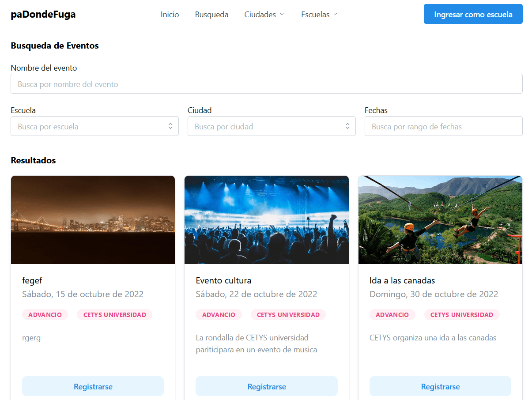Image resolution: width=532 pixels, height=400 pixels.
Task: Click the city skyline event image
Action: pyautogui.click(x=93, y=220)
